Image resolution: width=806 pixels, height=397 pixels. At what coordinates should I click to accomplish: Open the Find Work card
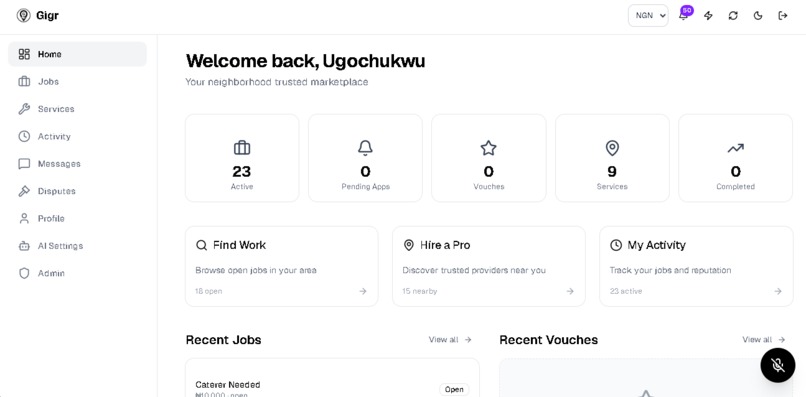[x=282, y=266]
